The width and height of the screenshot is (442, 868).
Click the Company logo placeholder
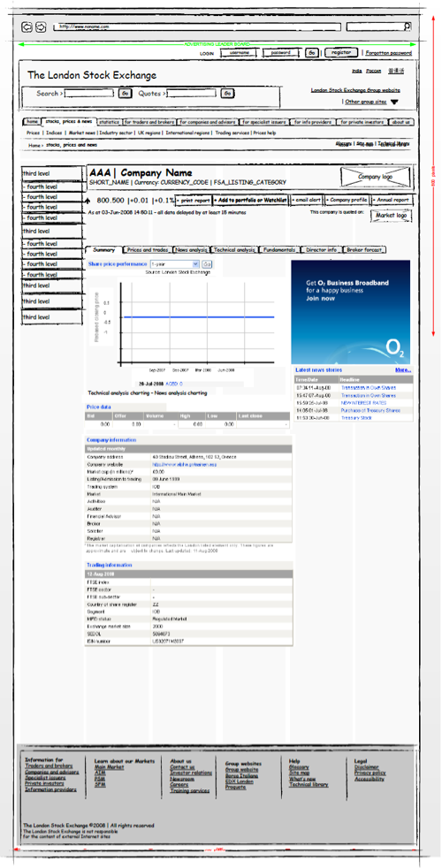(x=376, y=177)
